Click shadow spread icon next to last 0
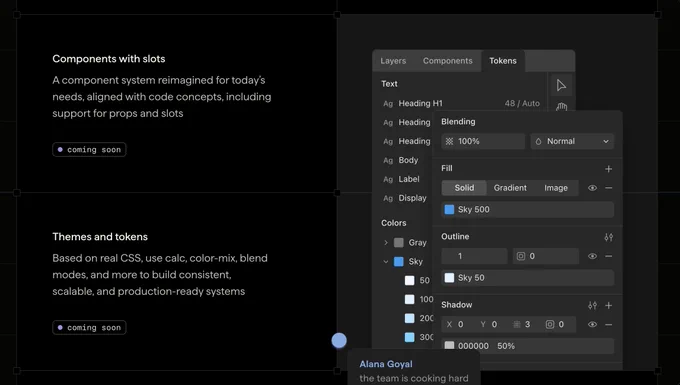This screenshot has width=680, height=385. (550, 324)
